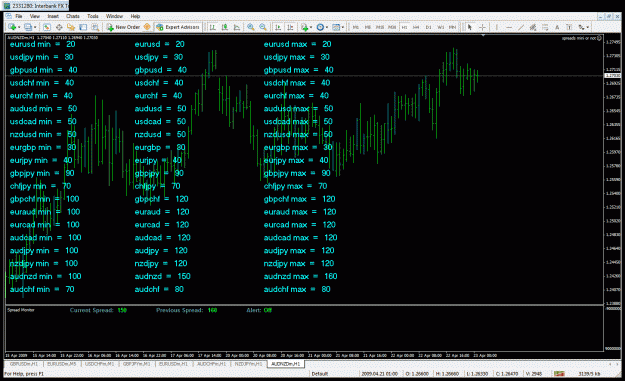
Task: Toggle Chart Shift icon
Action: click(290, 27)
